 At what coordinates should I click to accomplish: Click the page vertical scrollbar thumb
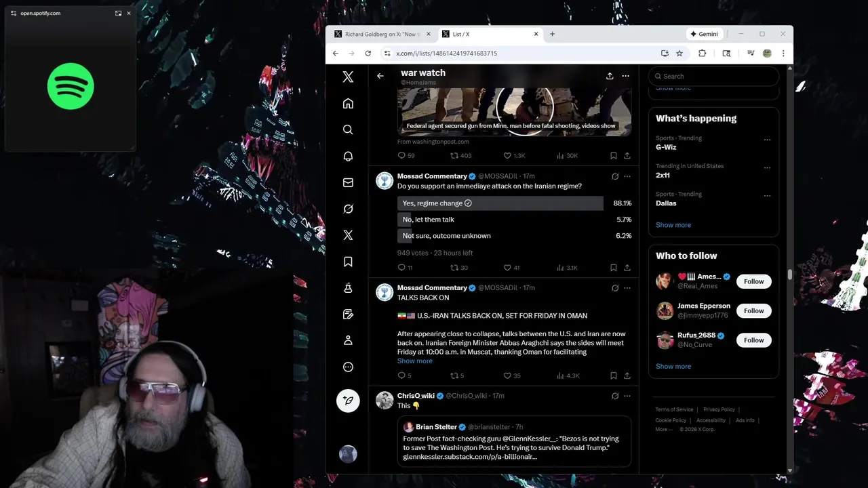(789, 274)
